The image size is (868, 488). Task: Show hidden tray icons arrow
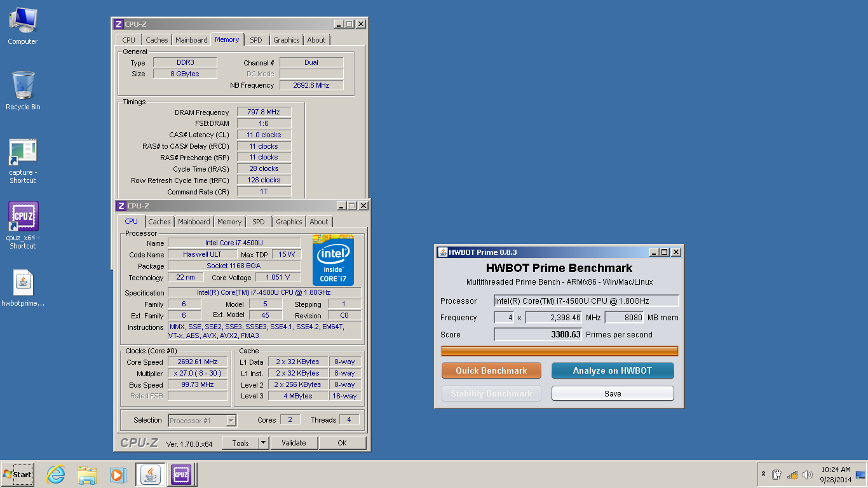tap(763, 474)
